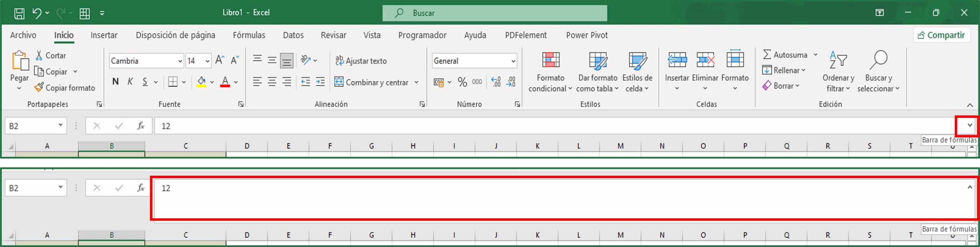Switch to the Programador tab

click(x=422, y=35)
